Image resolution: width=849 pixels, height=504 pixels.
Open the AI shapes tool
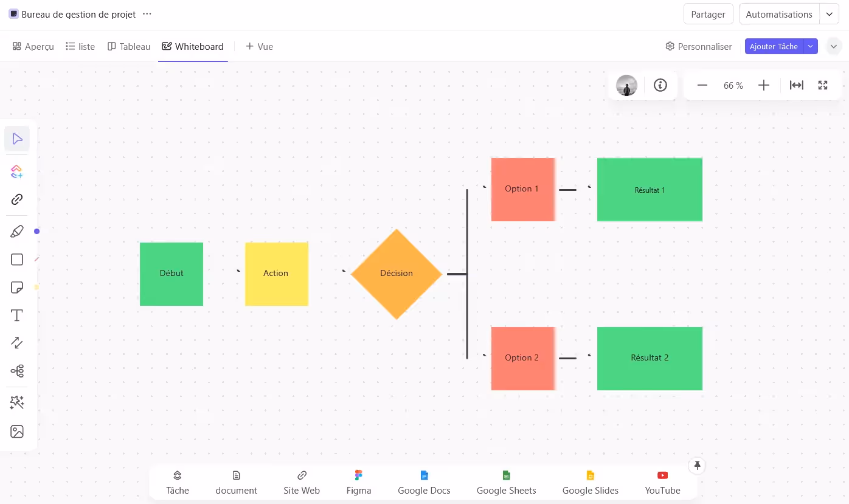[17, 171]
